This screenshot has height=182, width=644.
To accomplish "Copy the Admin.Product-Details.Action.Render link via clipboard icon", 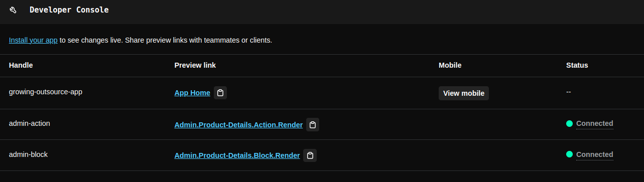I will click(x=313, y=125).
